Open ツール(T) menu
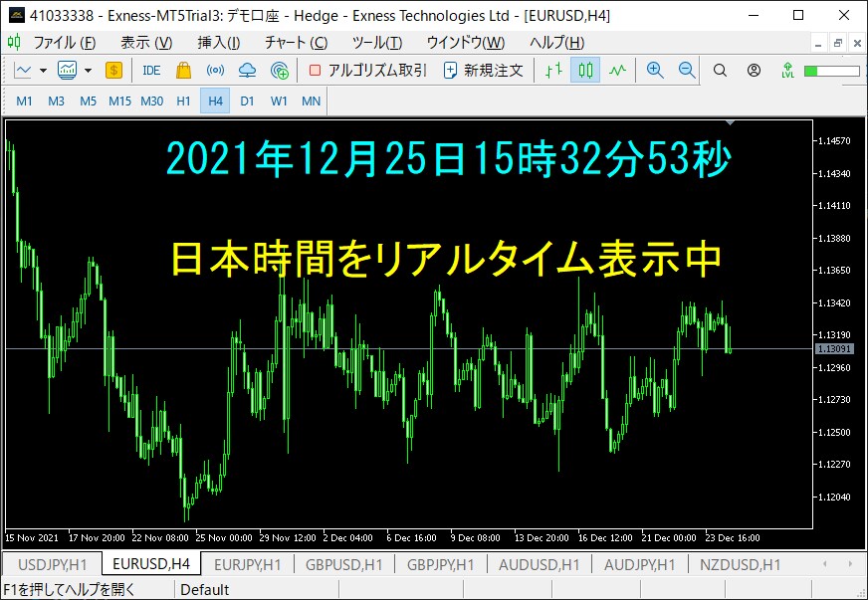The height and width of the screenshot is (600, 868). click(x=377, y=43)
